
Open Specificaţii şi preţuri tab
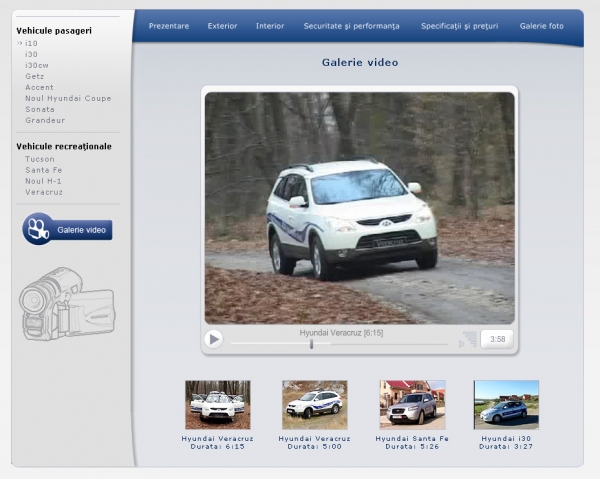[460, 26]
